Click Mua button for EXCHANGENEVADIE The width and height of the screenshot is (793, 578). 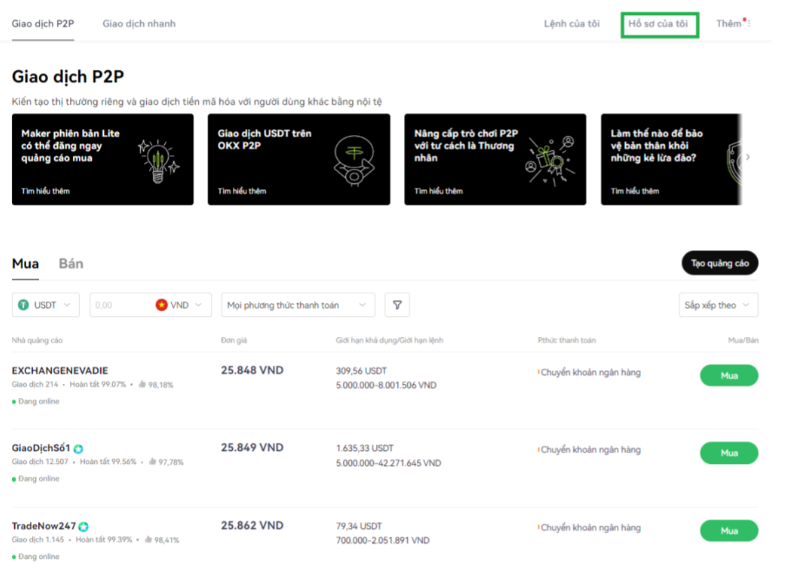[x=728, y=375]
